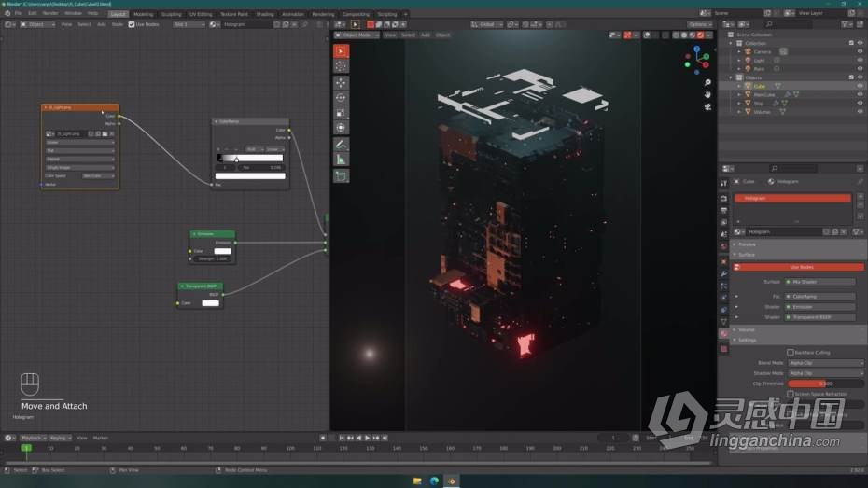Image resolution: width=868 pixels, height=488 pixels.
Task: Toggle camera view icon in viewport
Action: pyautogui.click(x=707, y=106)
